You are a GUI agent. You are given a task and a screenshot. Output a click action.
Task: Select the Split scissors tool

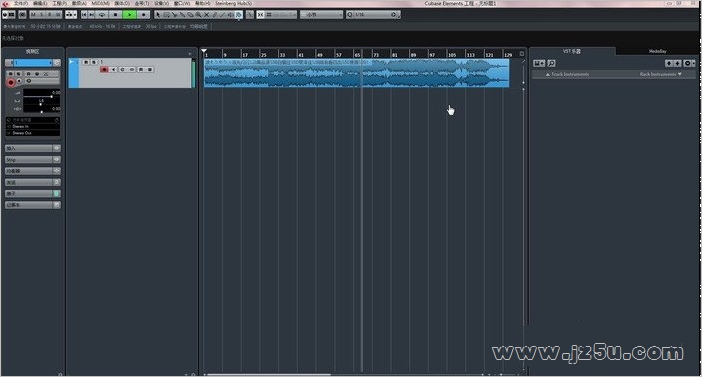click(175, 14)
